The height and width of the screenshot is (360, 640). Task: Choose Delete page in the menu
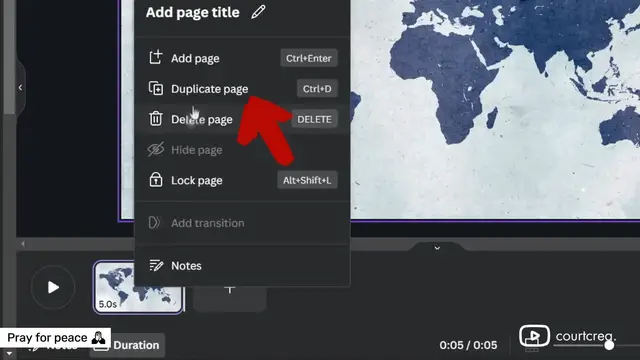pos(242,119)
